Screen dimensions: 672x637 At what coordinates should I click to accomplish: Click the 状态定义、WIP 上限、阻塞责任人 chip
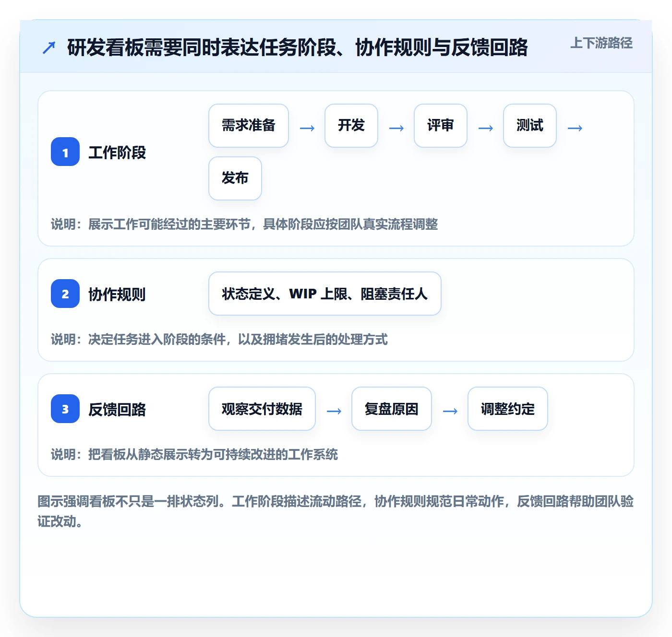(x=325, y=294)
